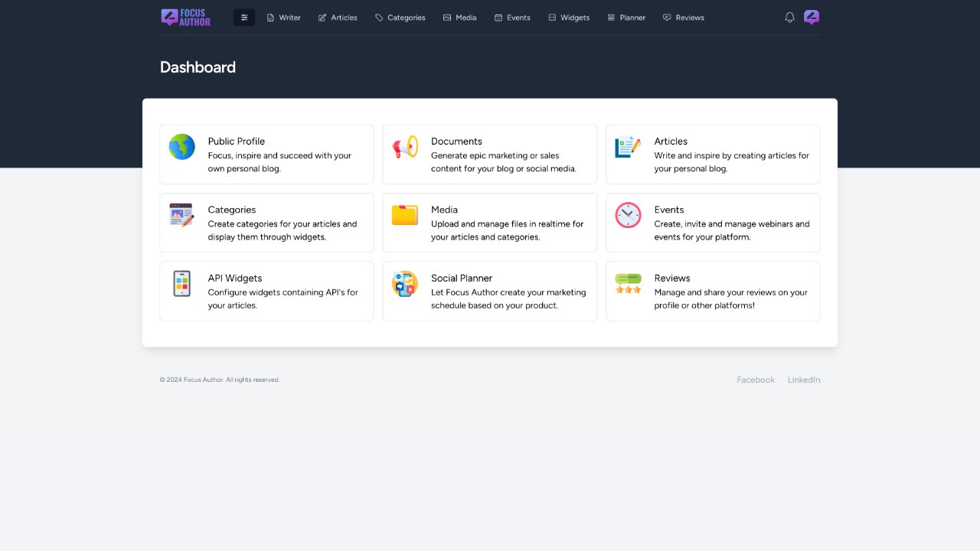Click the 2024 Focus Author copyright text
The image size is (980, 551).
(220, 380)
